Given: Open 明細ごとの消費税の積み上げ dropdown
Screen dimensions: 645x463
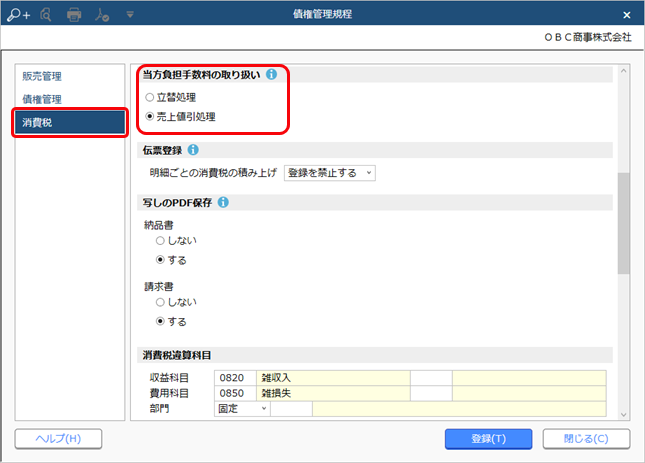Looking at the screenshot, I should coord(329,173).
